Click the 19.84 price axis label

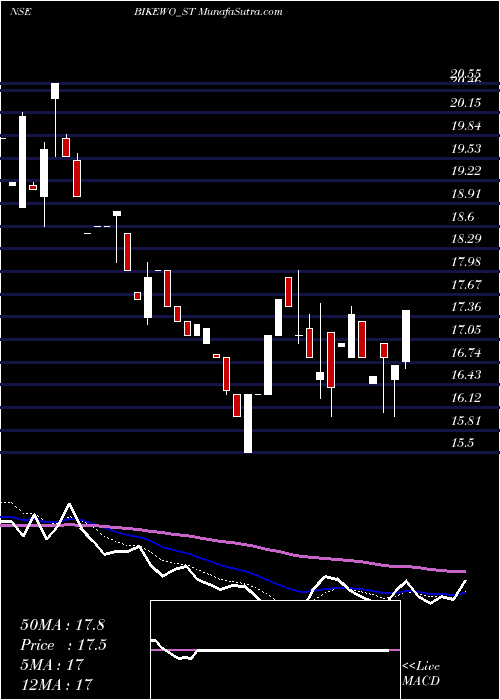[465, 126]
